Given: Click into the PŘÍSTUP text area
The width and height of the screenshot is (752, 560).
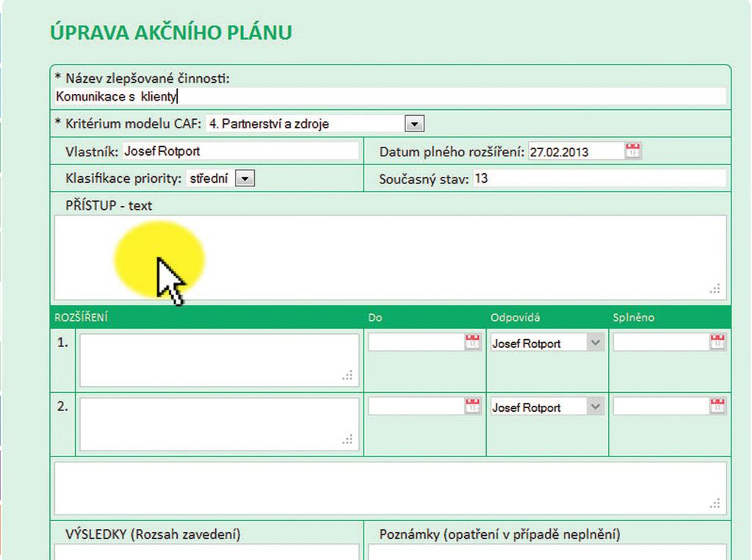Looking at the screenshot, I should click(x=391, y=258).
